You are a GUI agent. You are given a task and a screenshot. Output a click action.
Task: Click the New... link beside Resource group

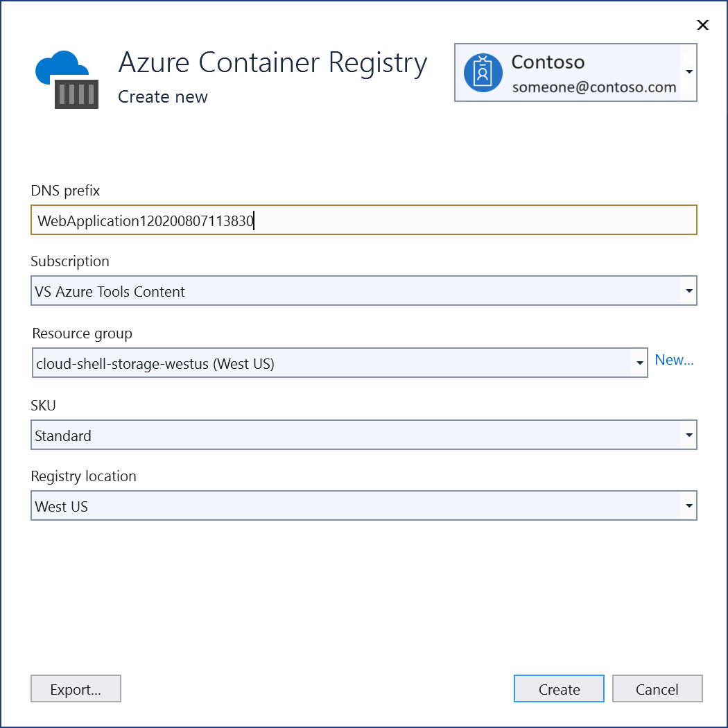[x=674, y=360]
